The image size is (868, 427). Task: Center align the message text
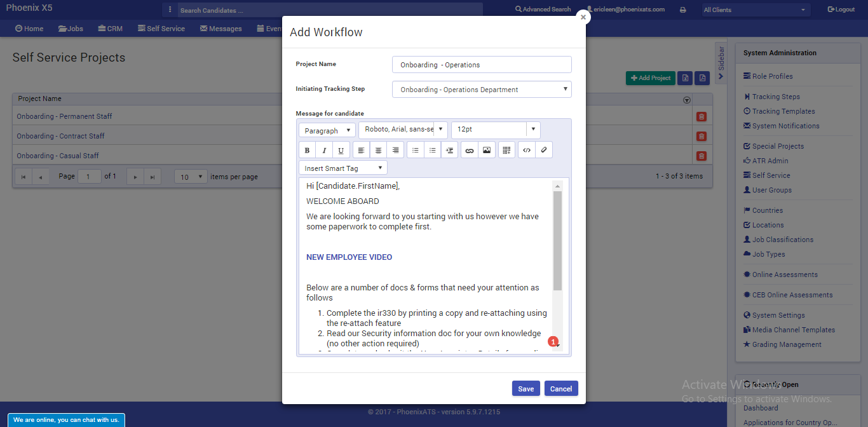pyautogui.click(x=379, y=151)
